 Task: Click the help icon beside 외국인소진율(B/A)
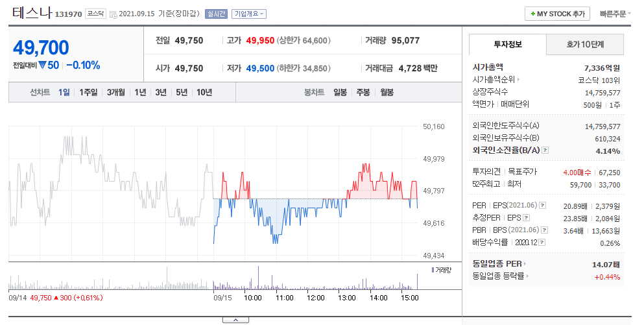pyautogui.click(x=545, y=150)
